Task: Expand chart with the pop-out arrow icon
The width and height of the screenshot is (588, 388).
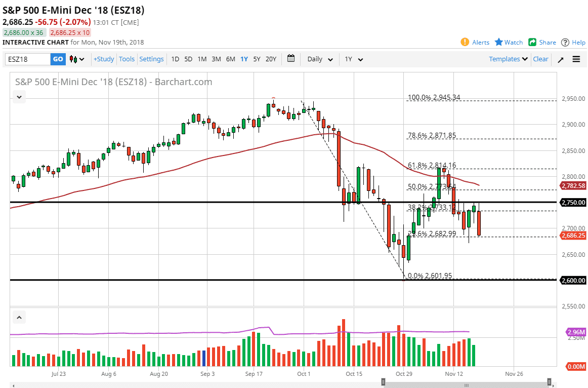Action: pyautogui.click(x=559, y=59)
